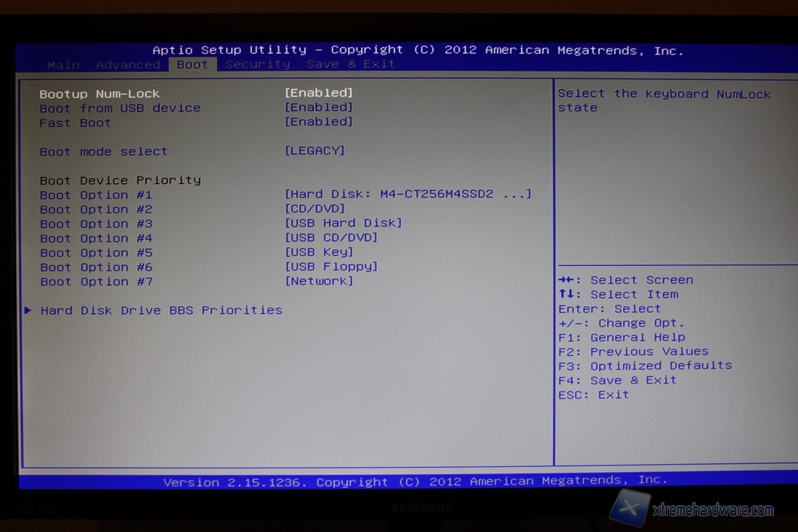Open the Save & Exit tab

[350, 65]
